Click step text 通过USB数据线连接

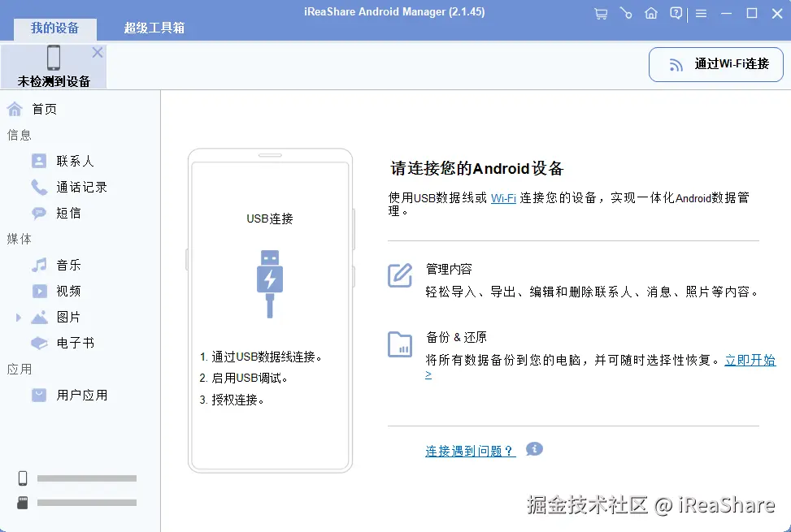(266, 357)
